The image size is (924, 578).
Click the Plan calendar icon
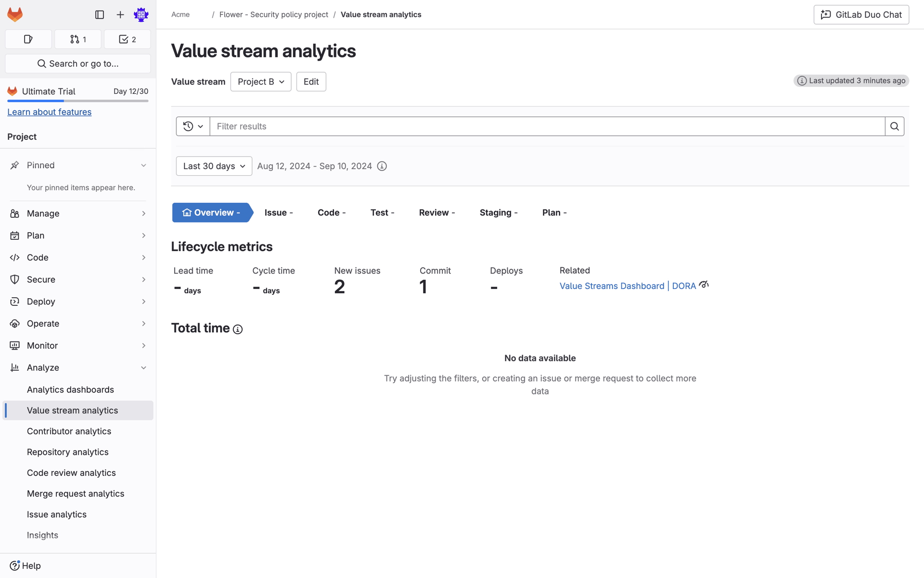tap(15, 236)
